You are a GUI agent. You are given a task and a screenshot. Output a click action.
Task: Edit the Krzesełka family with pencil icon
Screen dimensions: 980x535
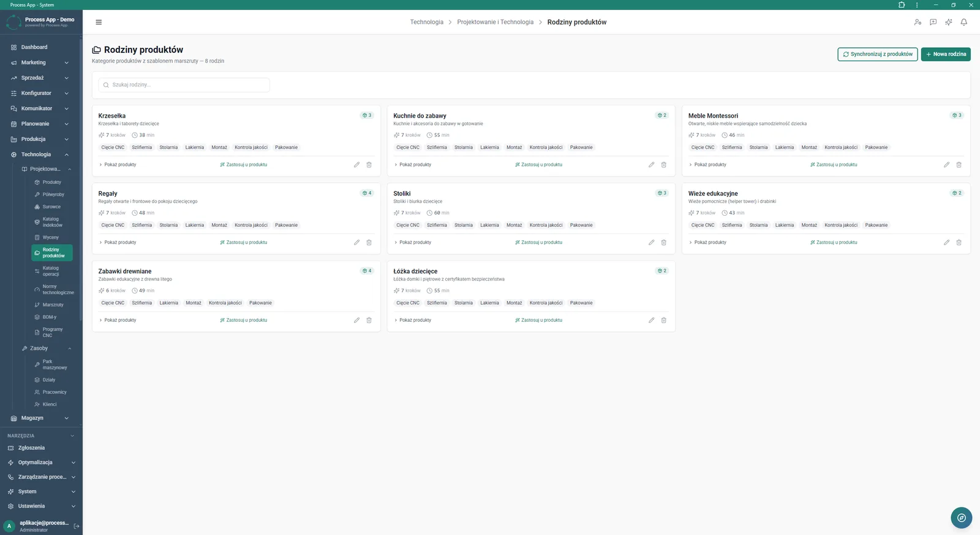pyautogui.click(x=356, y=165)
